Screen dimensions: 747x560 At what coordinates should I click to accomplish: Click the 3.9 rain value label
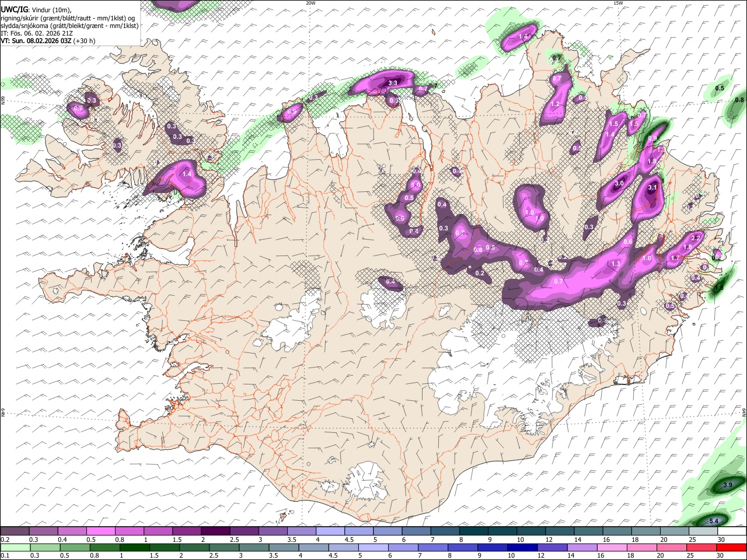pos(727,485)
